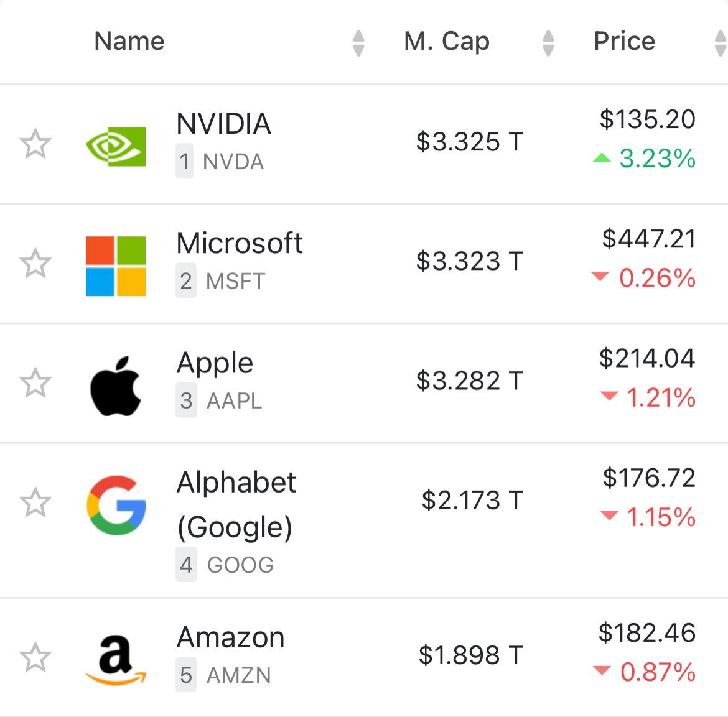Open the Amazon company link
The image size is (728, 717).
(231, 637)
